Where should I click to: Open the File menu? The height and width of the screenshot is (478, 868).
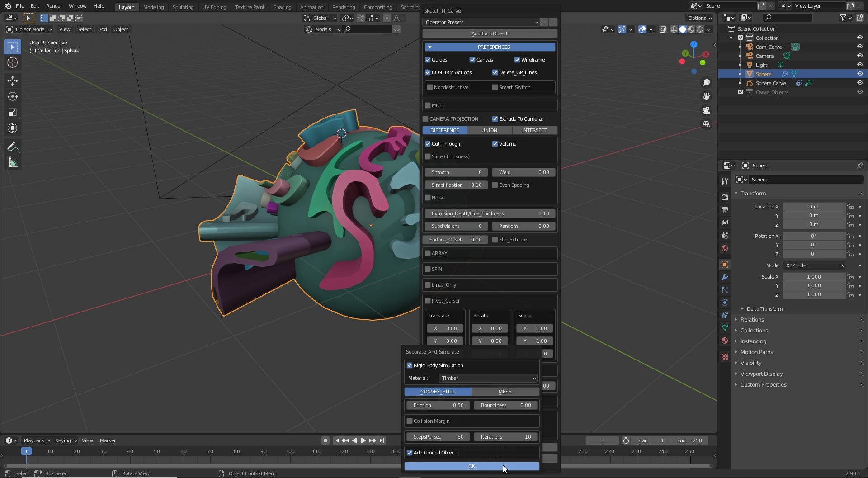pos(20,6)
